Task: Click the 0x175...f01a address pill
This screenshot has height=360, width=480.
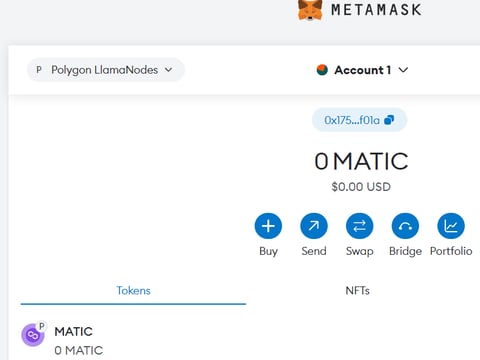Action: [359, 120]
